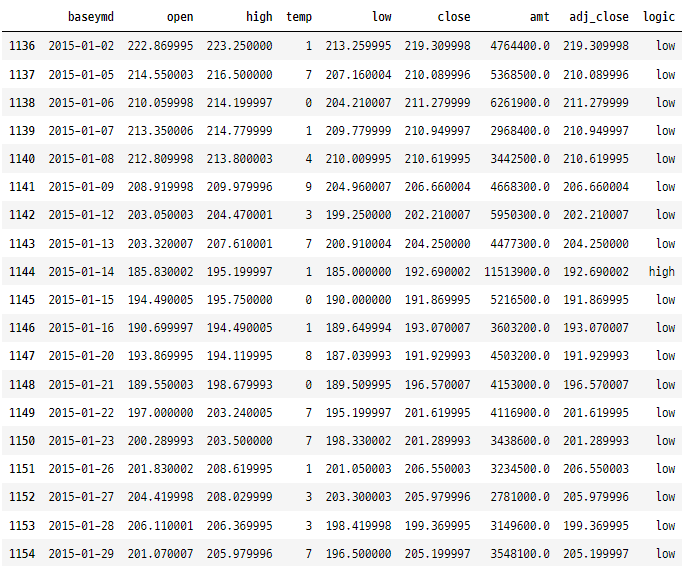Click temp value 9 in row 1141
Image resolution: width=685 pixels, height=566 pixels.
308,186
